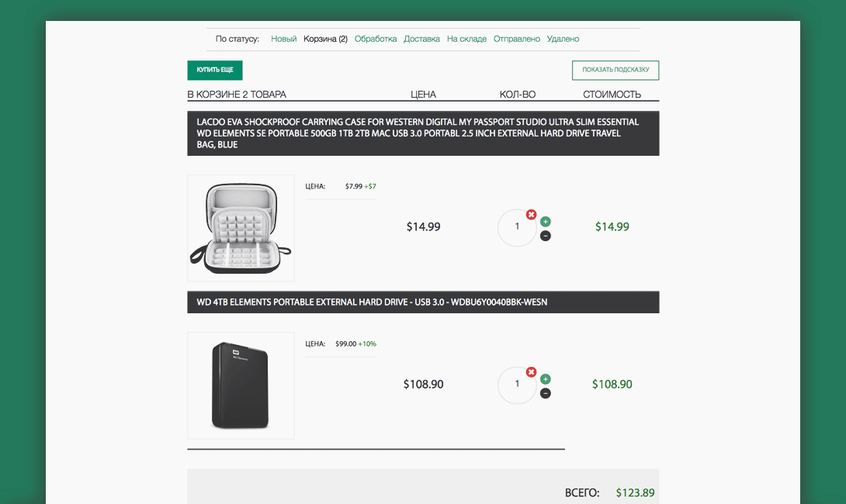Switch to Обработка status filter
Viewport: 846px width, 504px height.
376,39
